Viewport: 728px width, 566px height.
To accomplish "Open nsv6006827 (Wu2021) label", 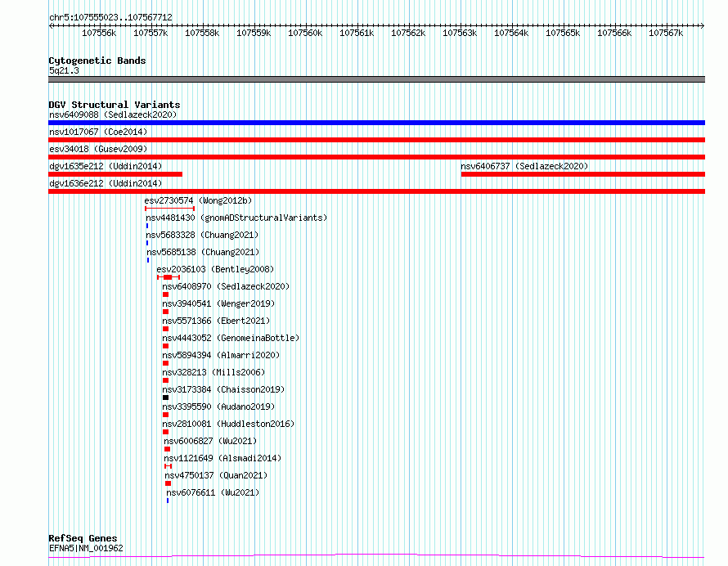I will point(210,441).
